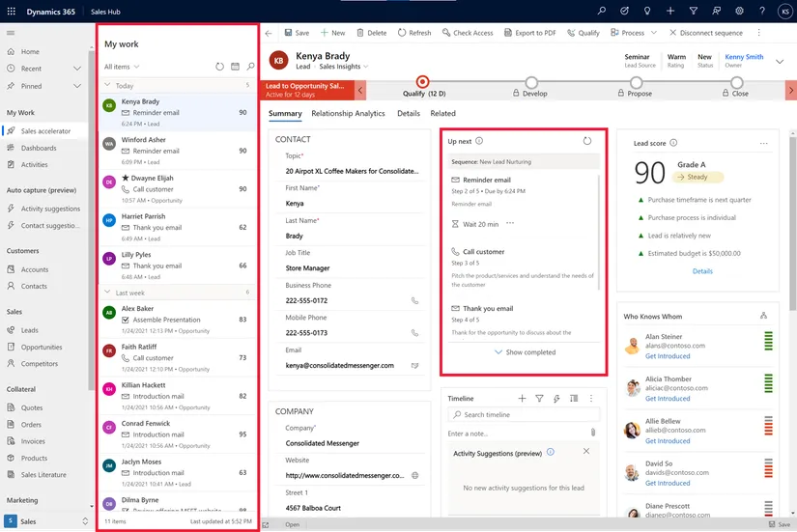Open the help question mark icon
Viewport: 797px width, 532px height.
pos(762,11)
